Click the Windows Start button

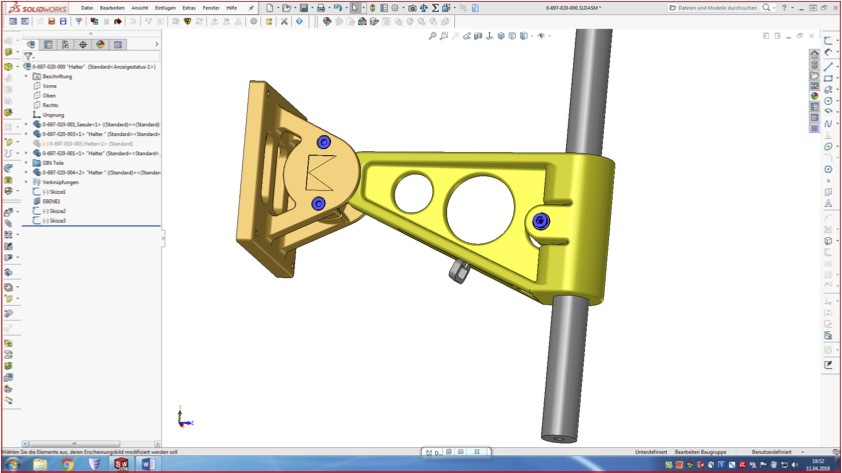point(14,464)
